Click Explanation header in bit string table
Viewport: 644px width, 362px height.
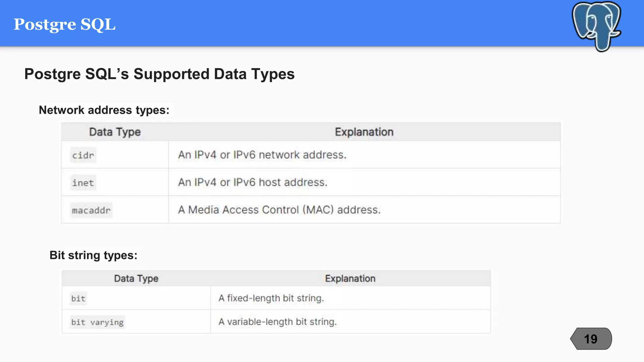350,278
